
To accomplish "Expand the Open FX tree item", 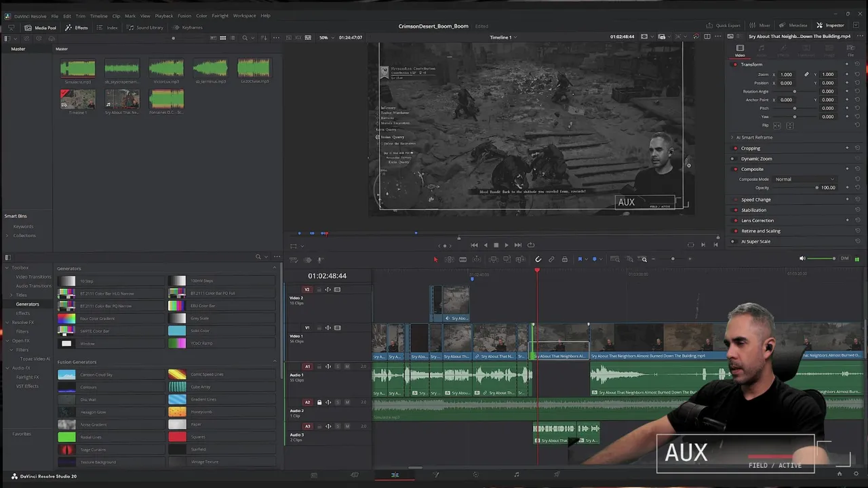I will [7, 341].
